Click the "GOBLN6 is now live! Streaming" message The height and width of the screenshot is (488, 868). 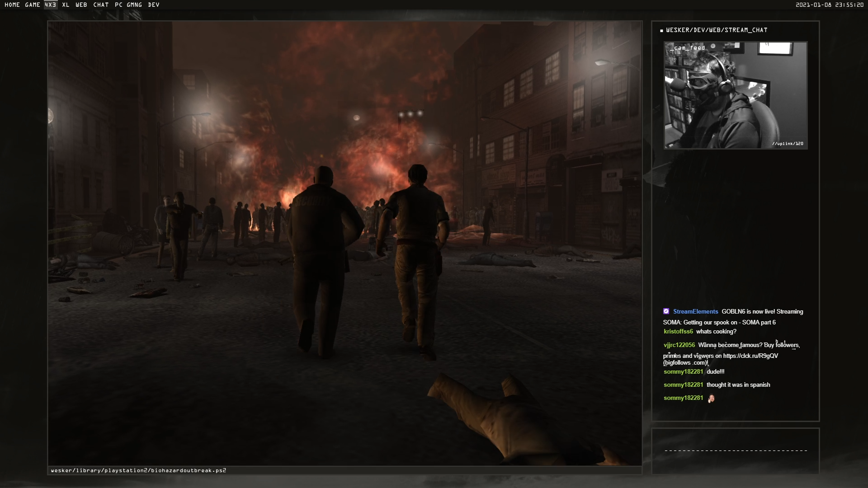[x=762, y=312]
